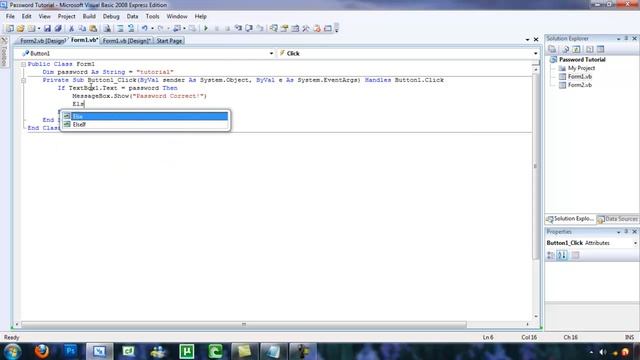Click the Cut scissors icon
This screenshot has width=640, height=360.
pos(71,28)
